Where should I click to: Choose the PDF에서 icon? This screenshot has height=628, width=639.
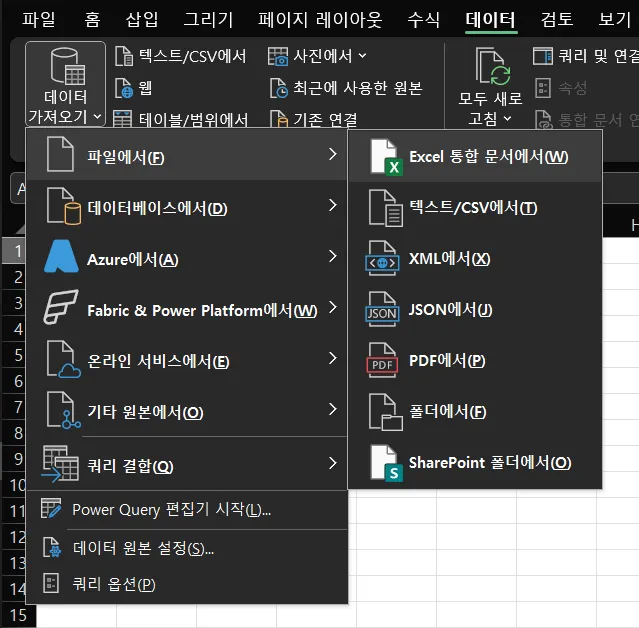click(383, 361)
